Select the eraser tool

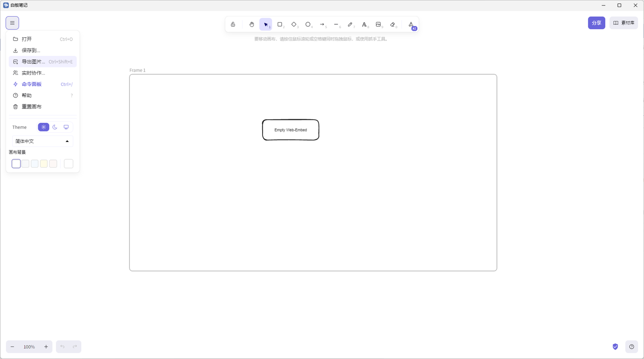pos(393,24)
